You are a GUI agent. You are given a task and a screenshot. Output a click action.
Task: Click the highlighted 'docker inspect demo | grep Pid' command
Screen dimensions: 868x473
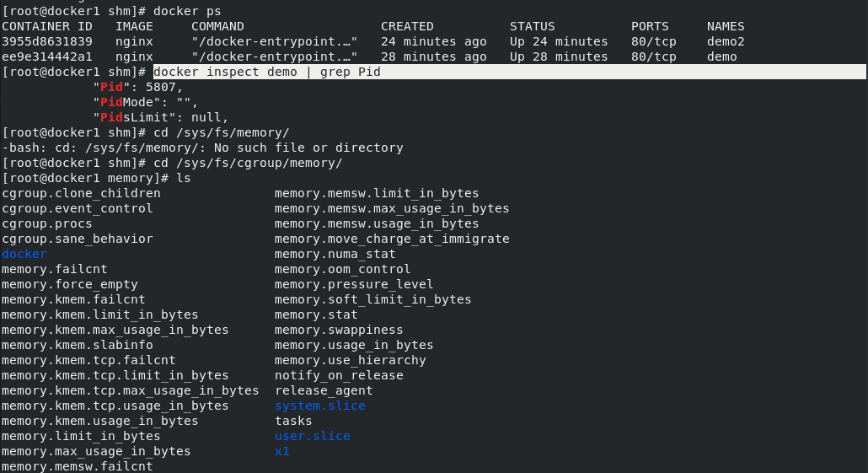(267, 72)
